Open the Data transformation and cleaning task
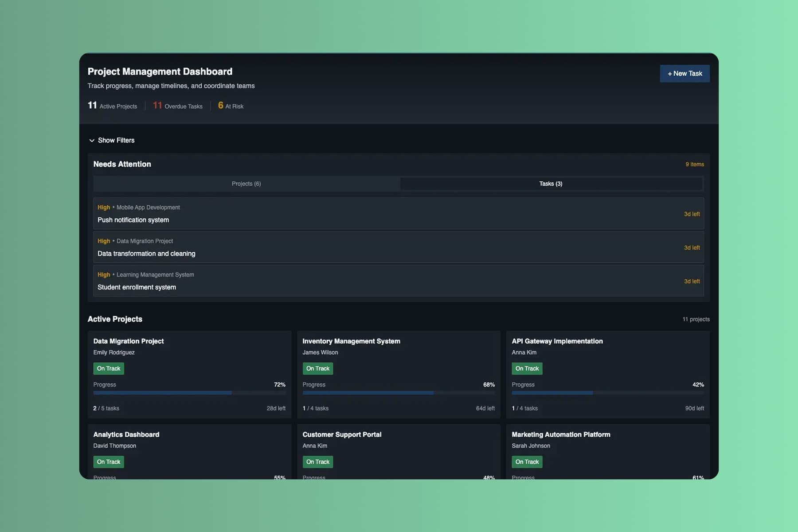798x532 pixels. (399, 247)
